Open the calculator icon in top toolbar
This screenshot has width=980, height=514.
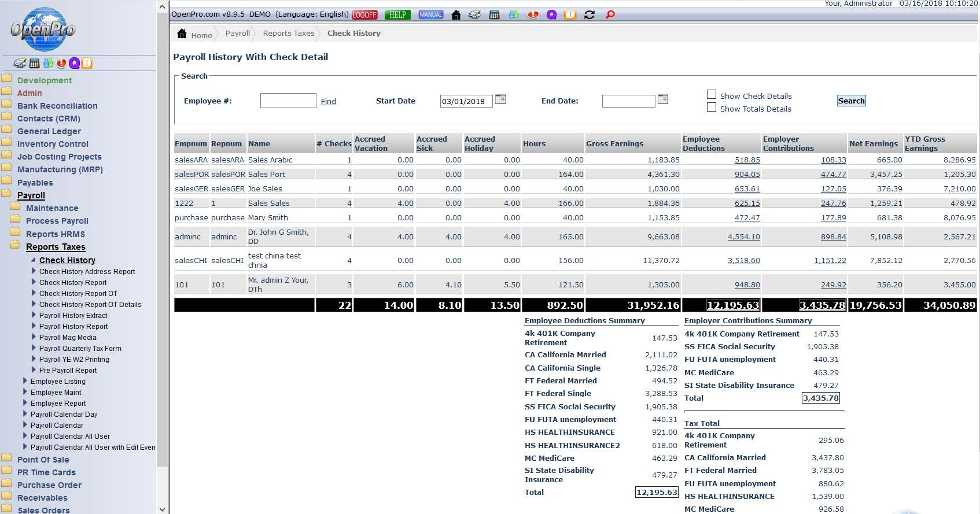point(494,15)
